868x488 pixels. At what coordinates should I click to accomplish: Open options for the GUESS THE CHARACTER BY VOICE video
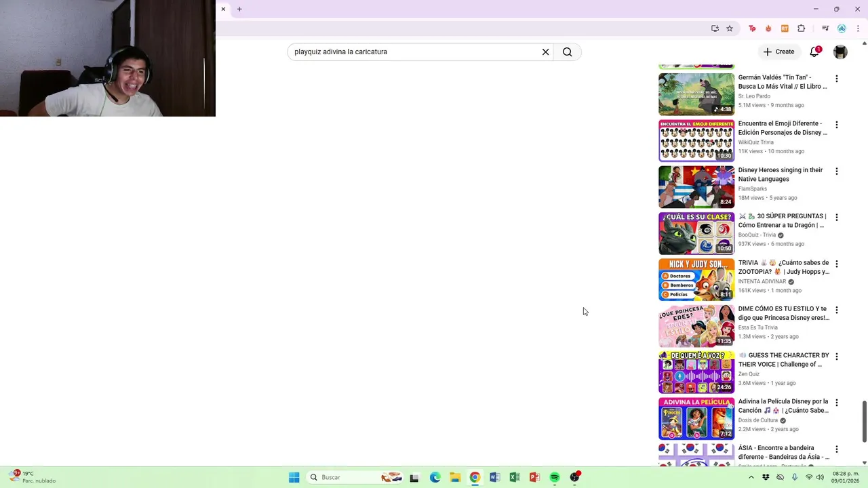(836, 357)
